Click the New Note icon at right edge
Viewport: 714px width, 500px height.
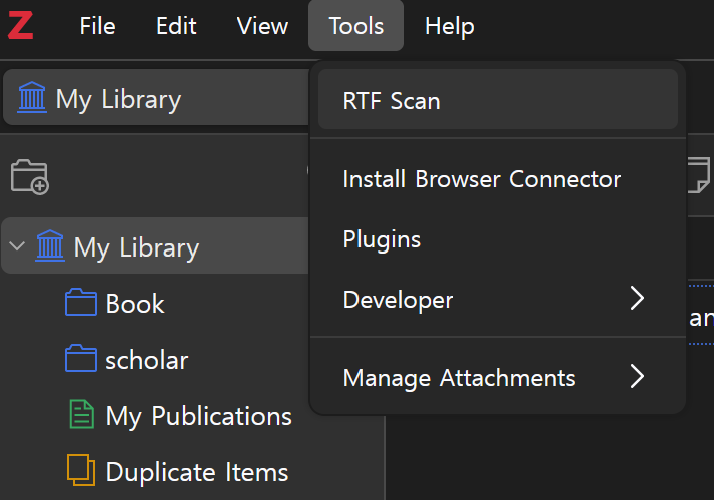click(x=700, y=175)
